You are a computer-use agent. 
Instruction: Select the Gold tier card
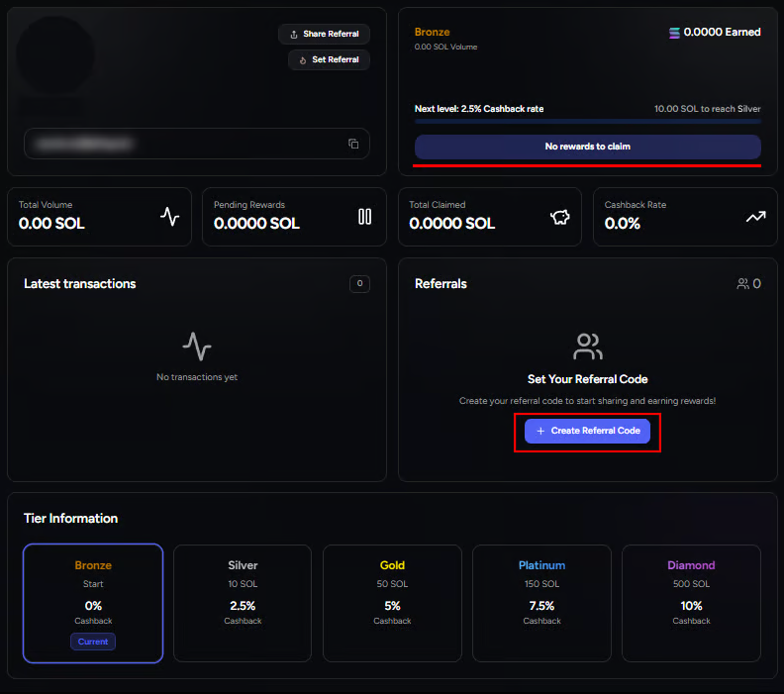[x=392, y=603]
